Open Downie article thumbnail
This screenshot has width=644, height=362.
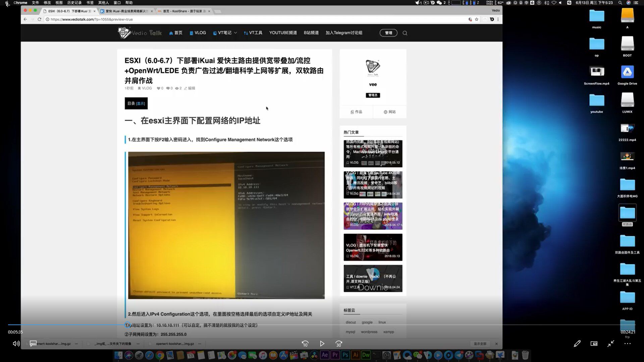coord(373,279)
